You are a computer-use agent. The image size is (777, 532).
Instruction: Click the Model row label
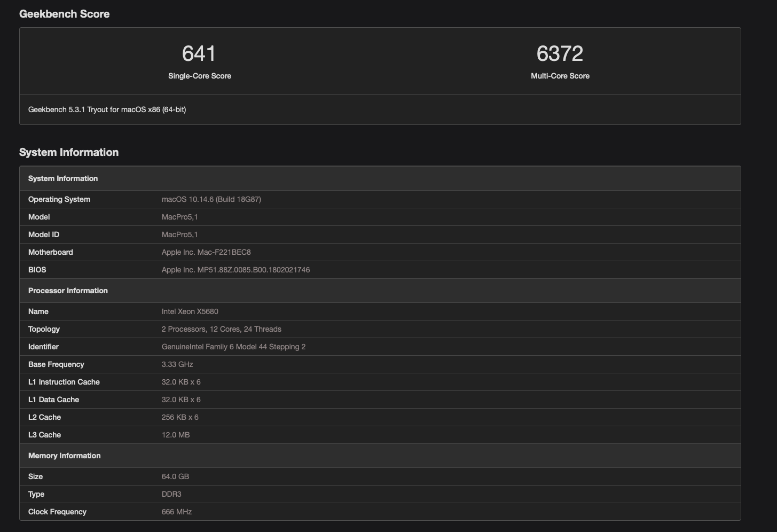click(39, 217)
